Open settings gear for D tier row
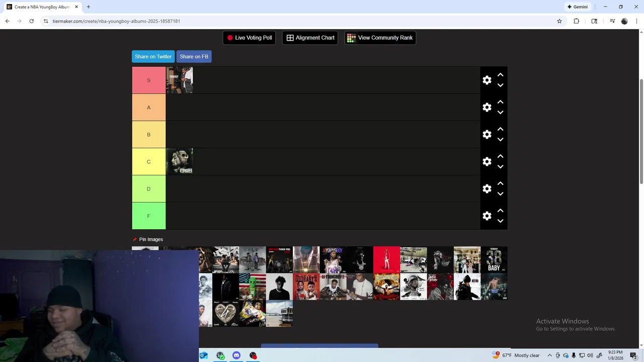The image size is (644, 362). (x=487, y=189)
